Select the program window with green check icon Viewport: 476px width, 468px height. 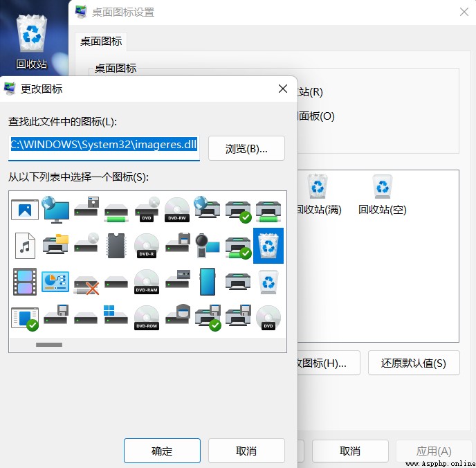[x=25, y=318]
